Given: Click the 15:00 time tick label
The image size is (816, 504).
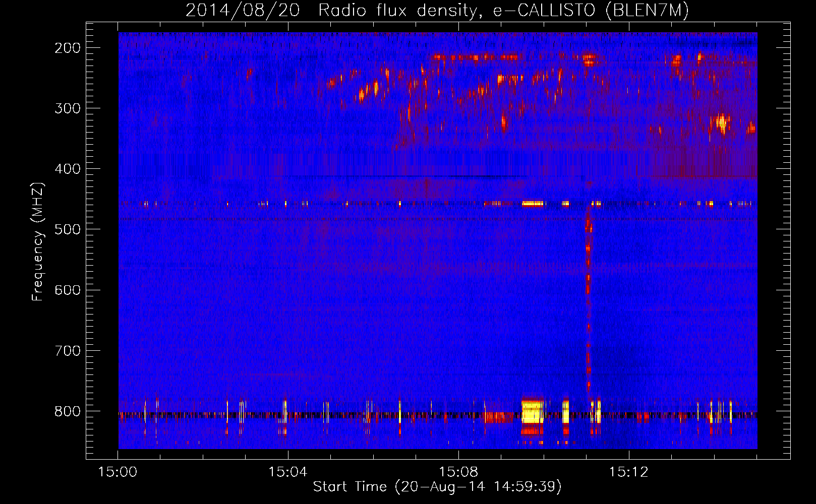Looking at the screenshot, I should click(x=118, y=472).
